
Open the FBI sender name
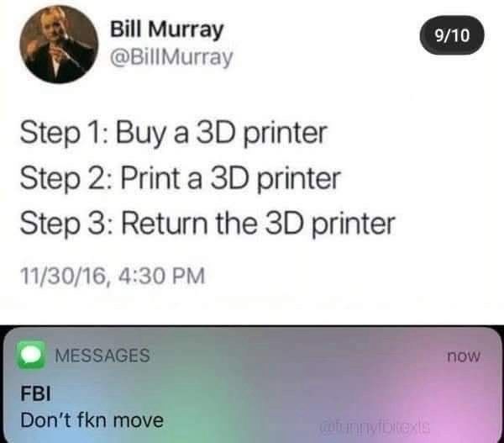click(x=35, y=393)
